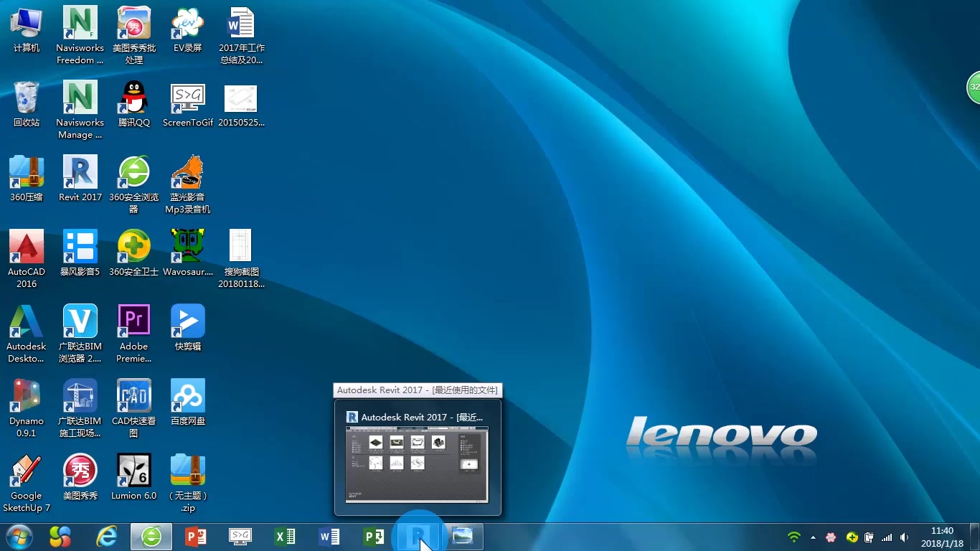Open 美图秀秀 desktop shortcut
Screen dimensions: 980x551
pos(80,478)
